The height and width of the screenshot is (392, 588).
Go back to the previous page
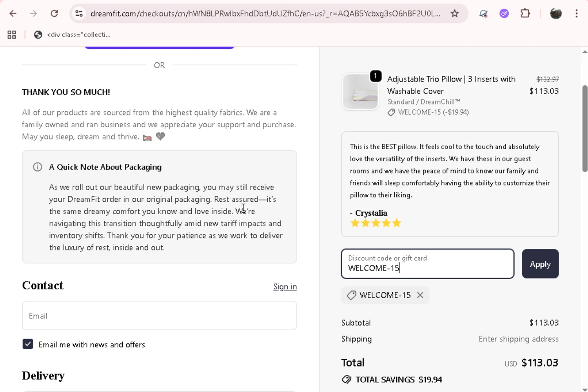tap(13, 14)
